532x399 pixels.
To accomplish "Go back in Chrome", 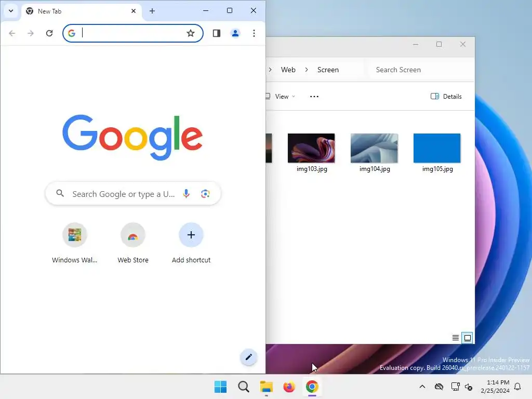I will (x=12, y=33).
